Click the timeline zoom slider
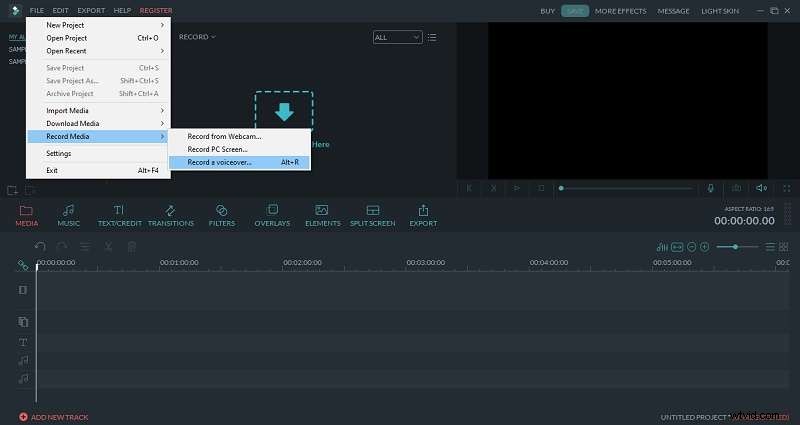Screen dimensions: 800x425 [x=737, y=246]
